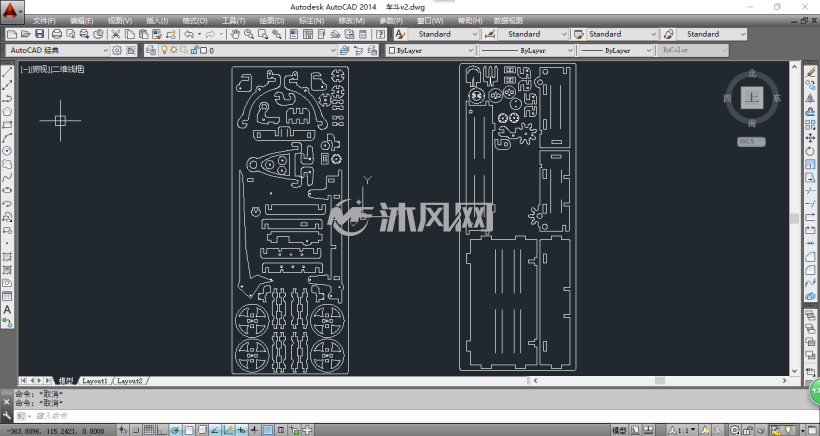The height and width of the screenshot is (436, 820).
Task: Open the application A menu button
Action: (x=12, y=11)
